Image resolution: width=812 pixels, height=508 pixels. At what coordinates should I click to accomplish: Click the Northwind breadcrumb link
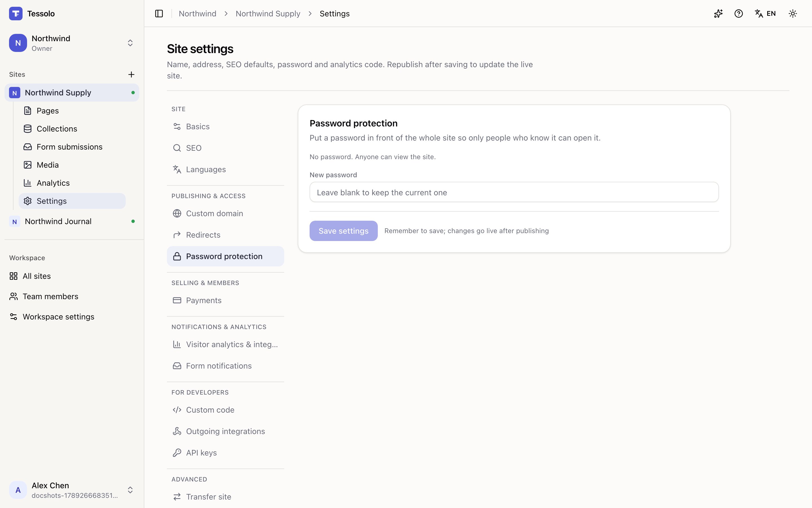pyautogui.click(x=198, y=14)
